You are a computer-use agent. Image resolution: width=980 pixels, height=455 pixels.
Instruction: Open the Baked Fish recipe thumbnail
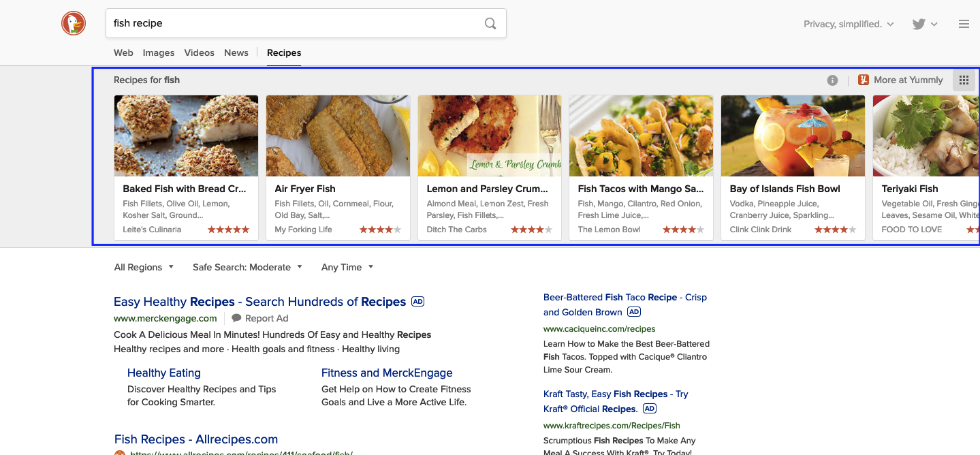185,136
